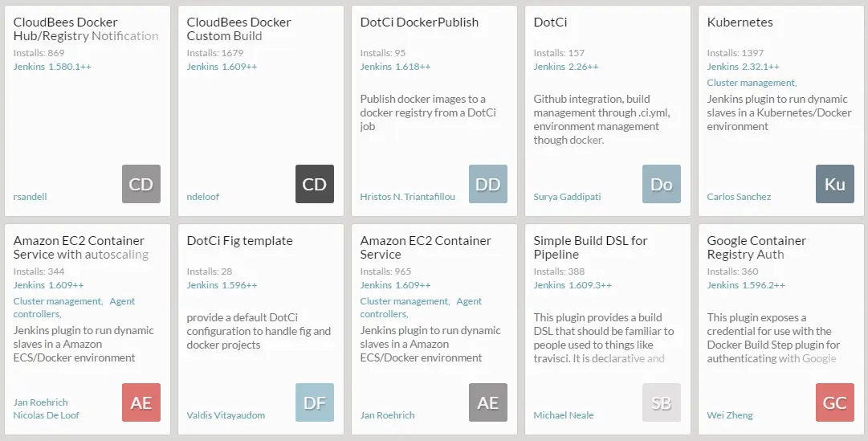The width and height of the screenshot is (868, 441).
Task: Click author Hristos N. Triantafillou
Action: (x=408, y=197)
